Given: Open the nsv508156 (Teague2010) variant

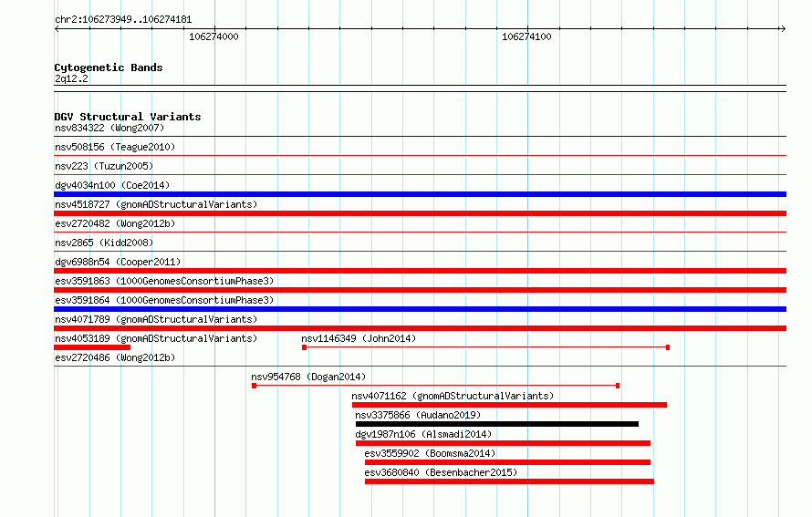Looking at the screenshot, I should coord(115,147).
